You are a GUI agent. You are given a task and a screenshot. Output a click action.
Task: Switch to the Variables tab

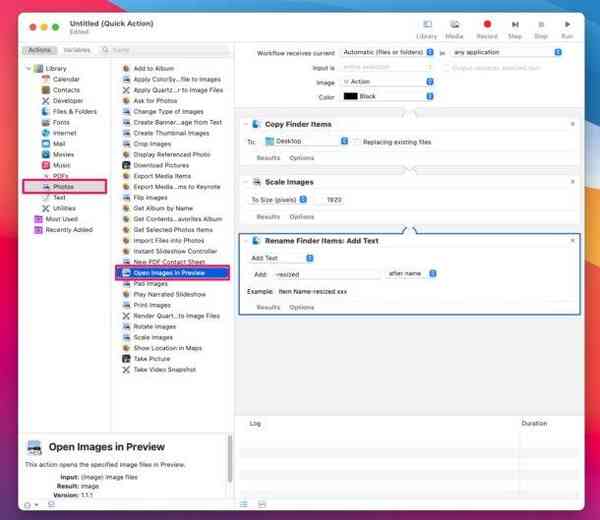pos(77,50)
